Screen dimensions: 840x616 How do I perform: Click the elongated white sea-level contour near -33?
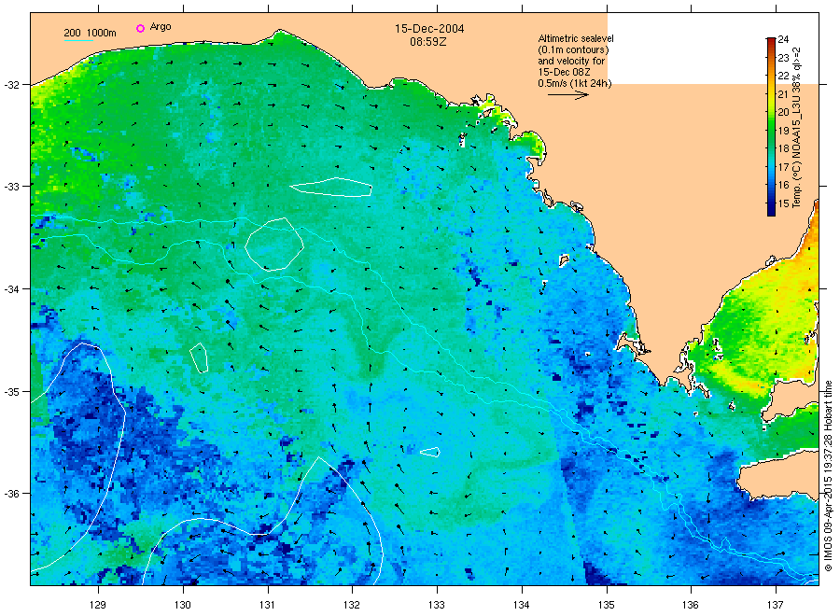coord(331,188)
